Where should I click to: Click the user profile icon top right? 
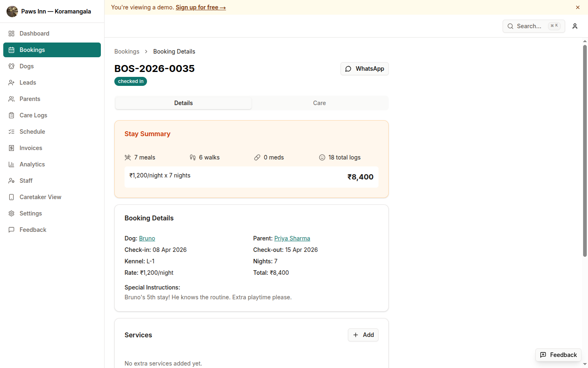coord(575,26)
